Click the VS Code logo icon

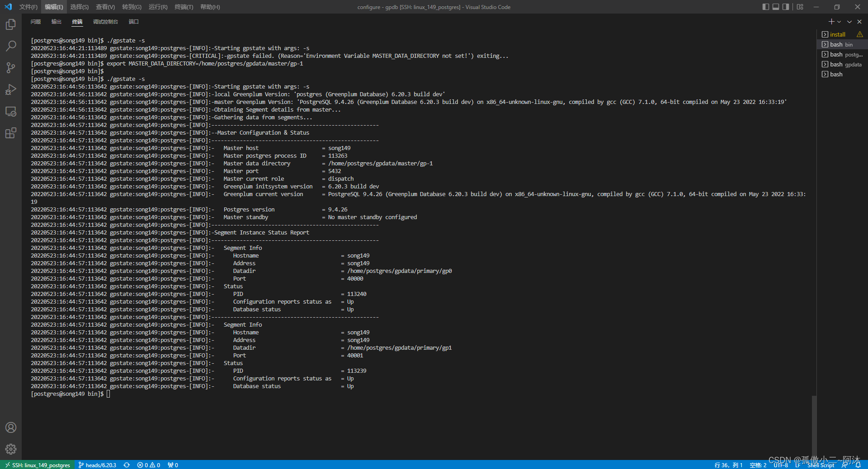coord(8,7)
